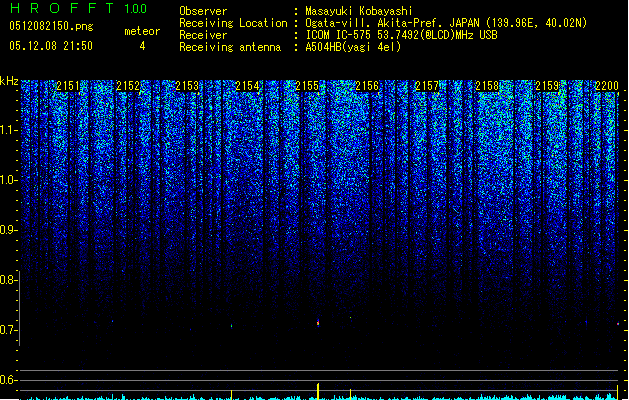Image resolution: width=629 pixels, height=400 pixels.
Task: Click the 2152 time marker
Action: coord(128,86)
